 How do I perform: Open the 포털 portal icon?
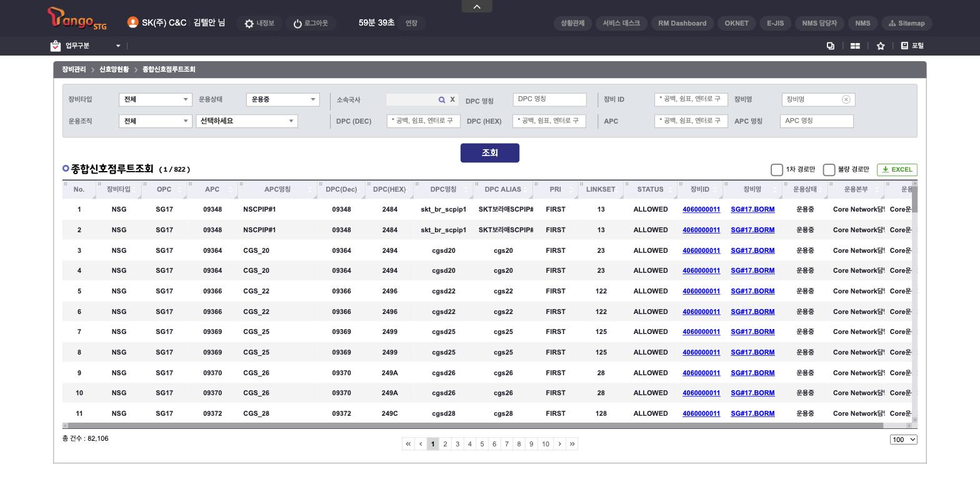[904, 46]
